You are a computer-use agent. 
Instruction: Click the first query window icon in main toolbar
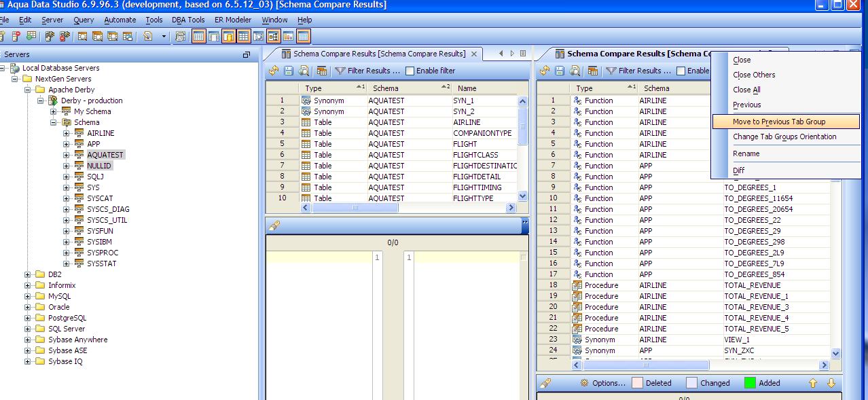pyautogui.click(x=83, y=36)
